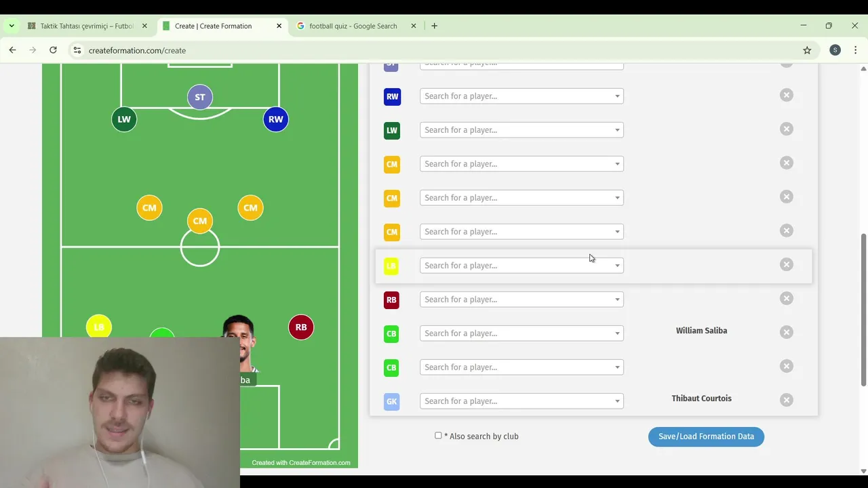This screenshot has height=488, width=868.
Task: Remove the LW position row
Action: [787, 129]
